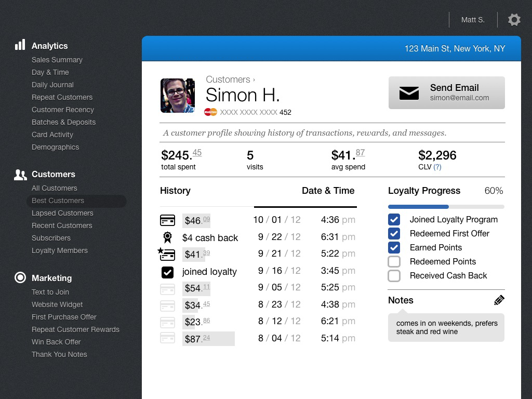This screenshot has height=399, width=532.
Task: Click the faded card icon for $54.11
Action: (168, 289)
